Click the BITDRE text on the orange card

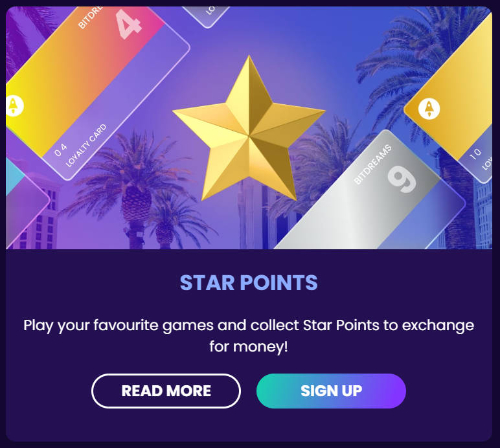(89, 18)
